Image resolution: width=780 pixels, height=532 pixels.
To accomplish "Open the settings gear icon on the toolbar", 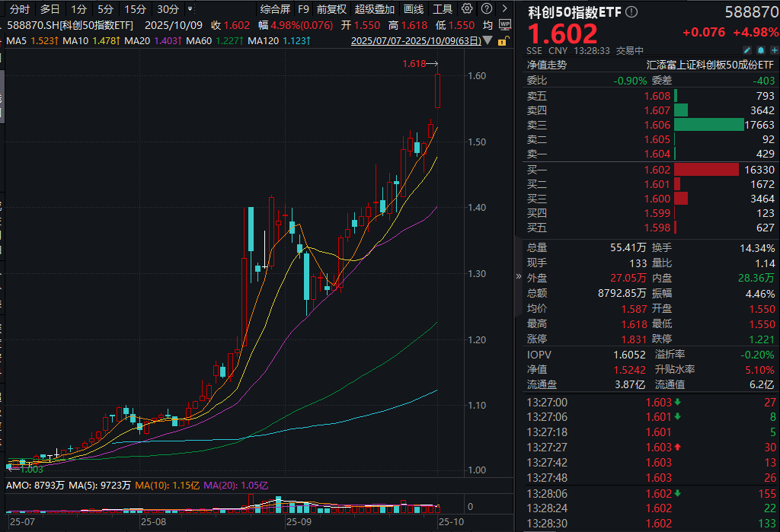I will pyautogui.click(x=467, y=8).
